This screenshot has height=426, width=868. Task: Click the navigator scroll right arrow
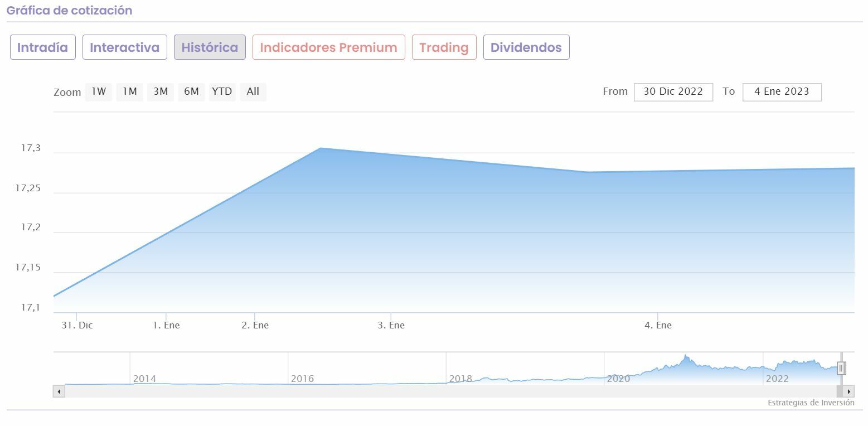(x=848, y=391)
